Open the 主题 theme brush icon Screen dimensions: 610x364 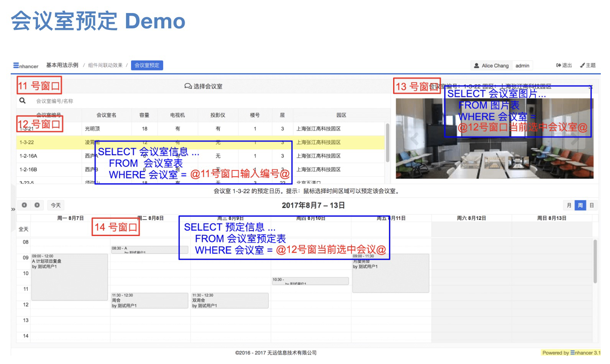pos(582,65)
